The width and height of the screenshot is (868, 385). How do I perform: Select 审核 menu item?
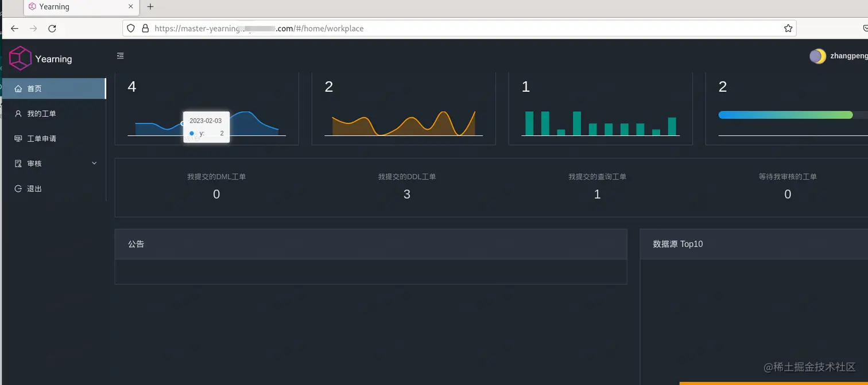pos(54,164)
